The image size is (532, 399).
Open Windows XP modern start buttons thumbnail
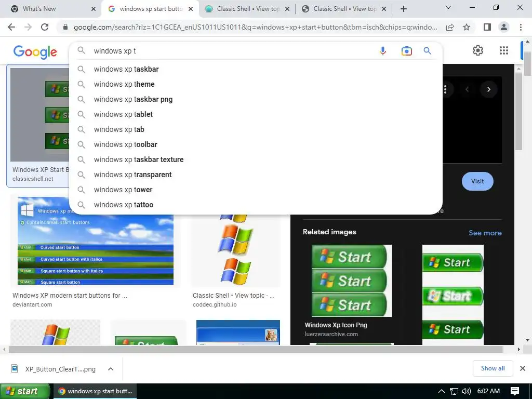[x=96, y=241]
